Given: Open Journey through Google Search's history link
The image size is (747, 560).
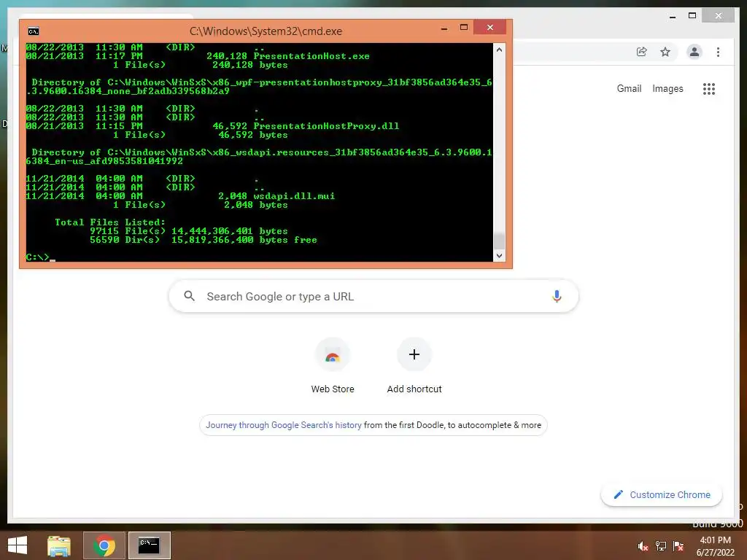Looking at the screenshot, I should (284, 425).
